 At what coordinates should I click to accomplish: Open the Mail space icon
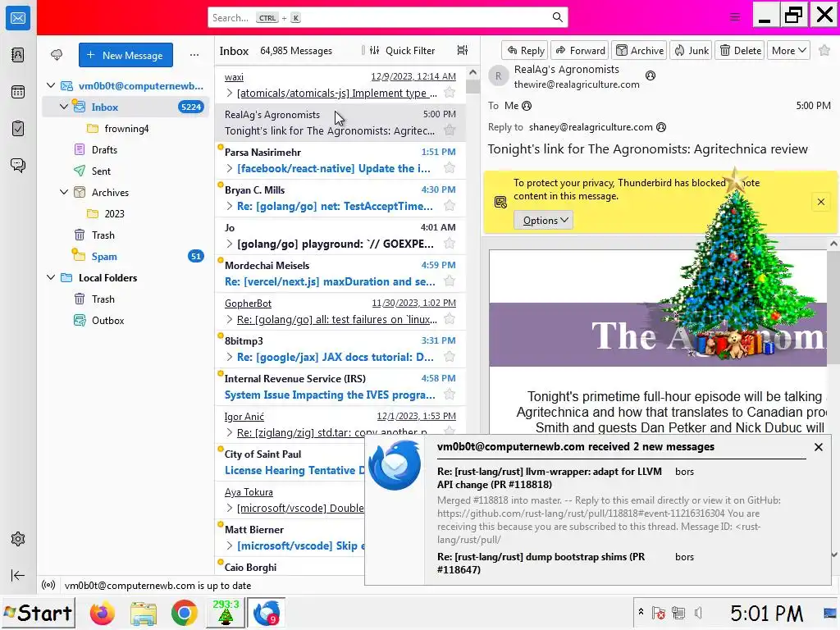[18, 18]
